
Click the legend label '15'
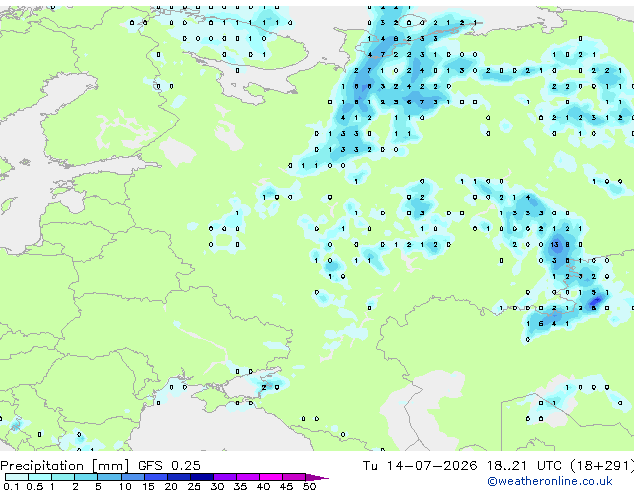click(x=148, y=486)
